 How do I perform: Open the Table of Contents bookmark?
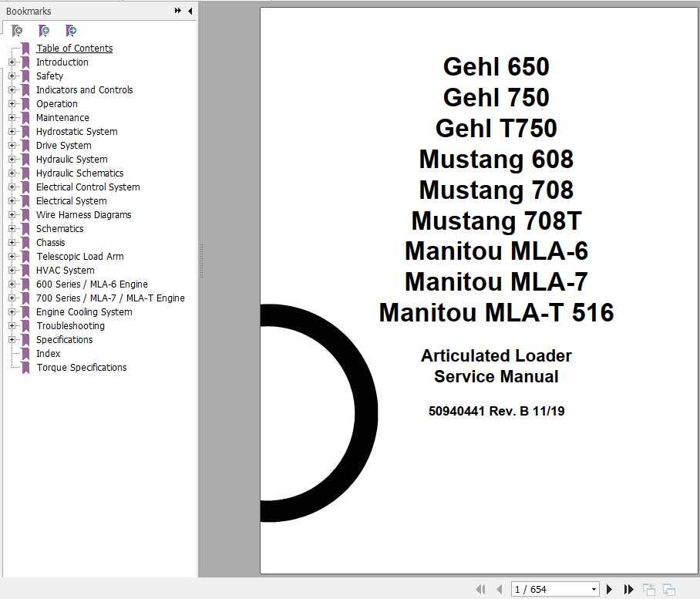[75, 49]
